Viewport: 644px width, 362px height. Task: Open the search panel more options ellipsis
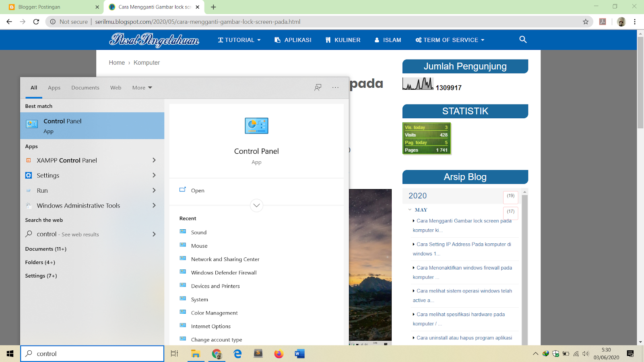point(335,87)
